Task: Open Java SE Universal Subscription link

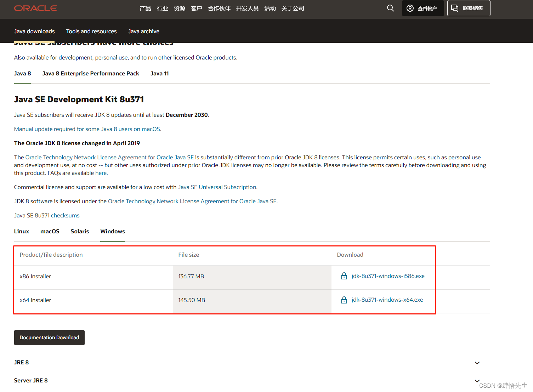Action: [217, 187]
